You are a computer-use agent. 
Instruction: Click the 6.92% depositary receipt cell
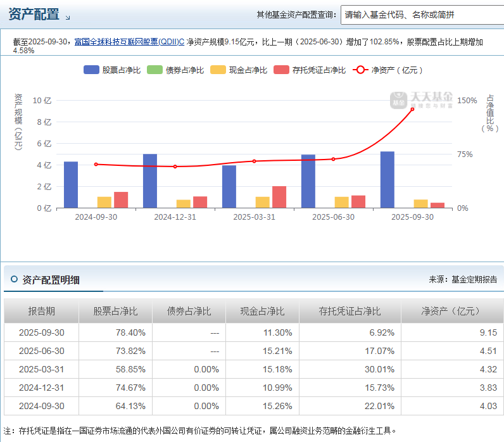350,332
